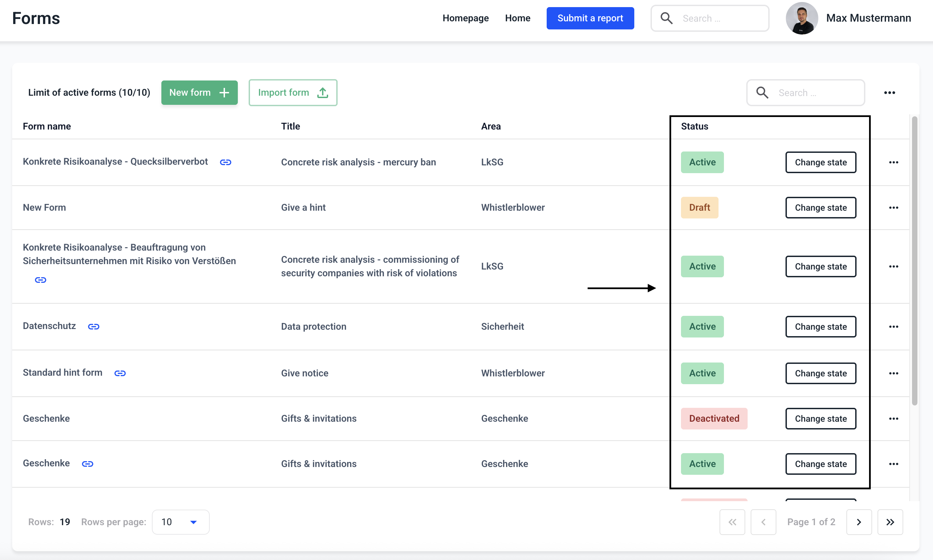Click link icon next to Standard hint form
The width and height of the screenshot is (933, 560).
(x=120, y=373)
